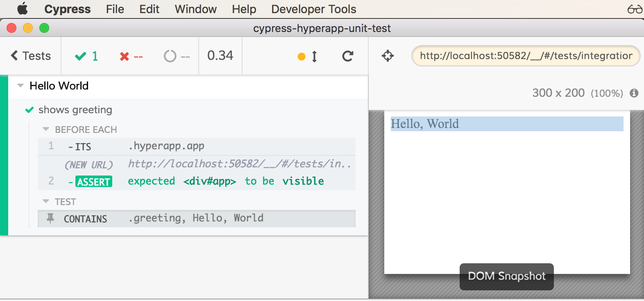644x301 pixels.
Task: Open the Developer Tools menu
Action: (x=314, y=9)
